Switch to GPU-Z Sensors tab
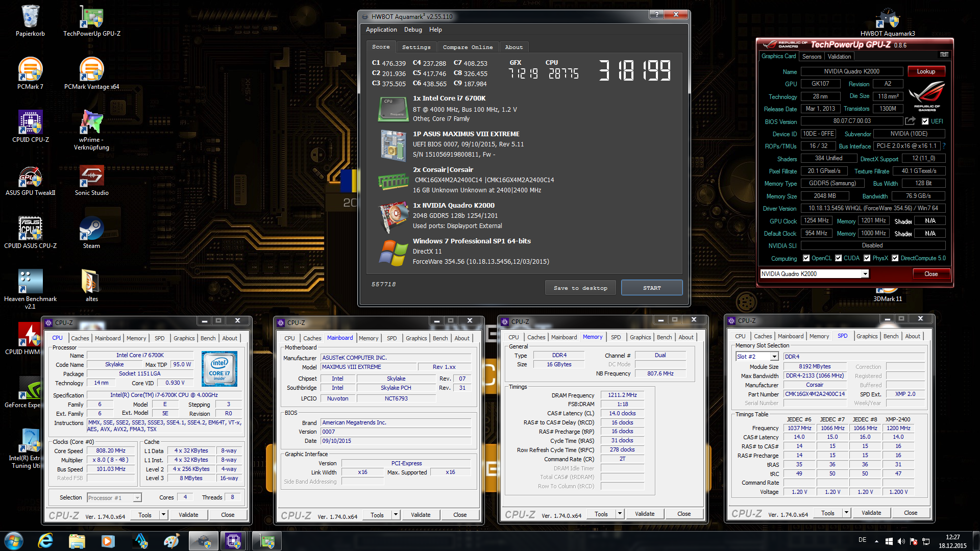 tap(812, 57)
